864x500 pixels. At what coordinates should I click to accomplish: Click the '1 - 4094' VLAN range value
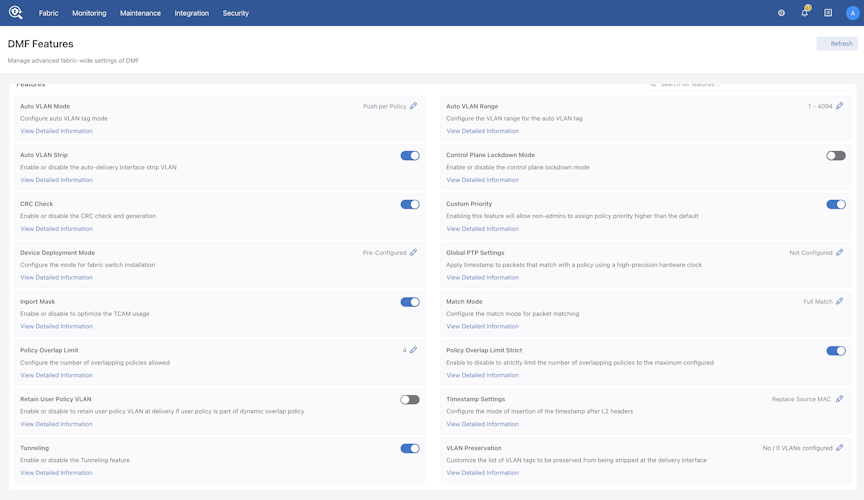[820, 106]
